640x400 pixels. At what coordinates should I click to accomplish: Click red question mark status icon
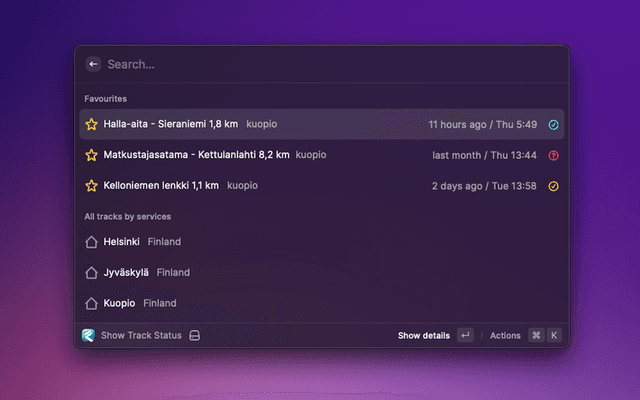pyautogui.click(x=554, y=155)
